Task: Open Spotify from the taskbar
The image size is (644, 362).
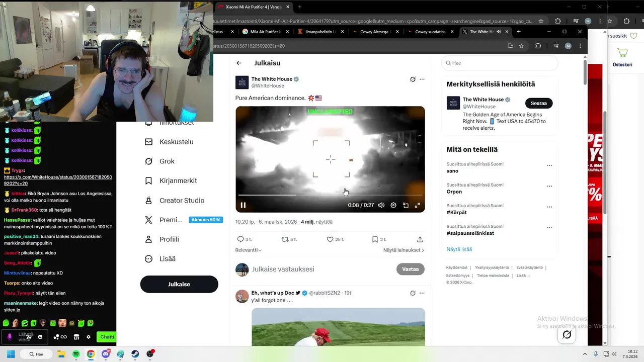Action: tap(76, 354)
